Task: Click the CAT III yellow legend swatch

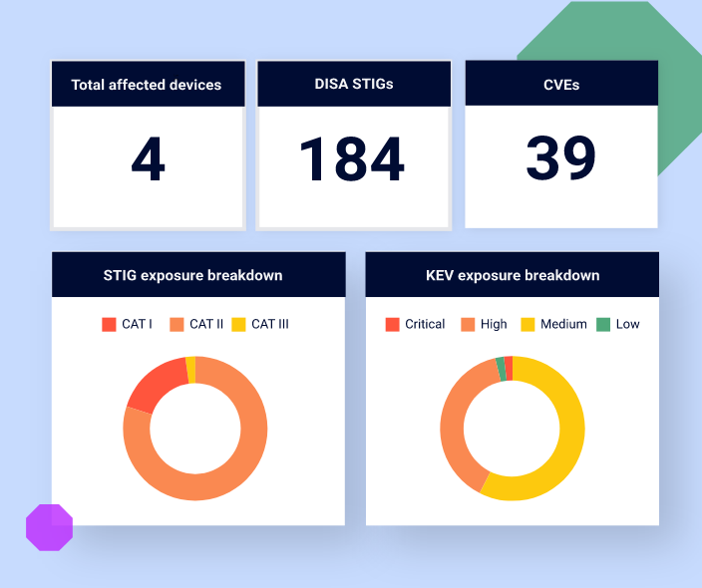Action: point(238,325)
